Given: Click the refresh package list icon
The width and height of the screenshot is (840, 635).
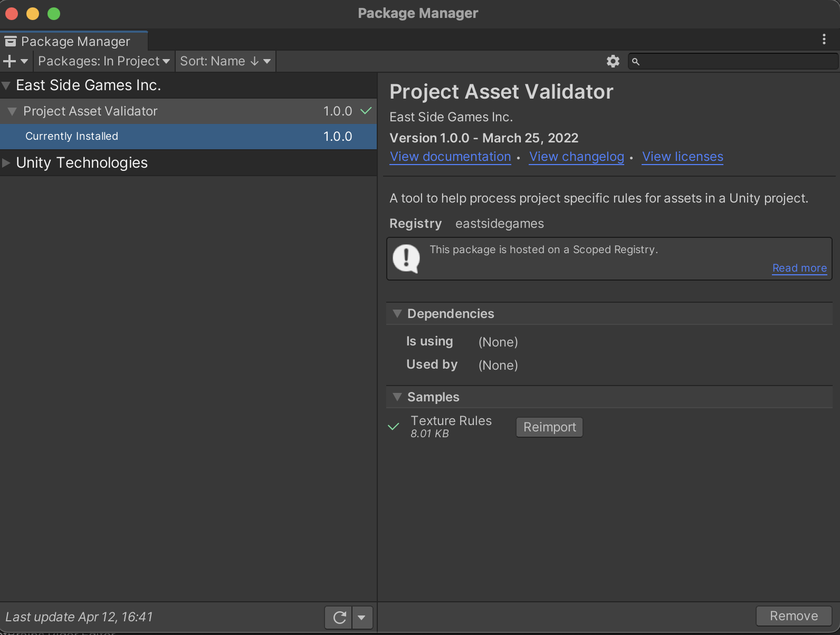Looking at the screenshot, I should click(339, 617).
